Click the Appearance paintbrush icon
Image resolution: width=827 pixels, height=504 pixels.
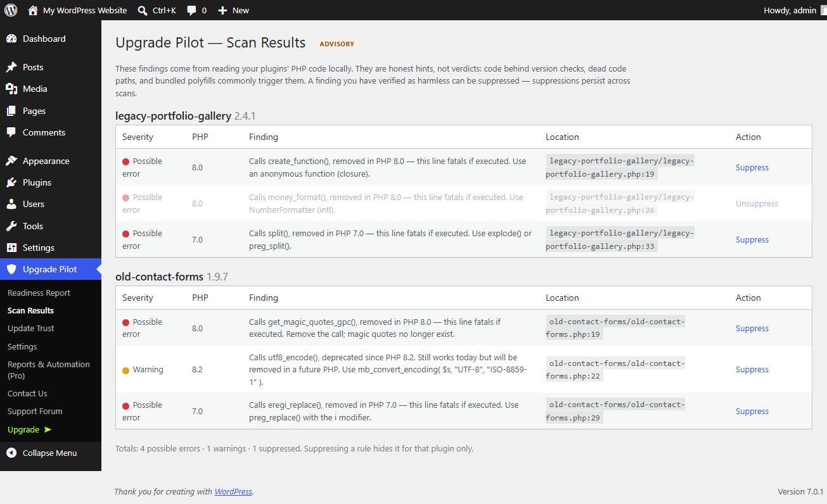pyautogui.click(x=11, y=161)
